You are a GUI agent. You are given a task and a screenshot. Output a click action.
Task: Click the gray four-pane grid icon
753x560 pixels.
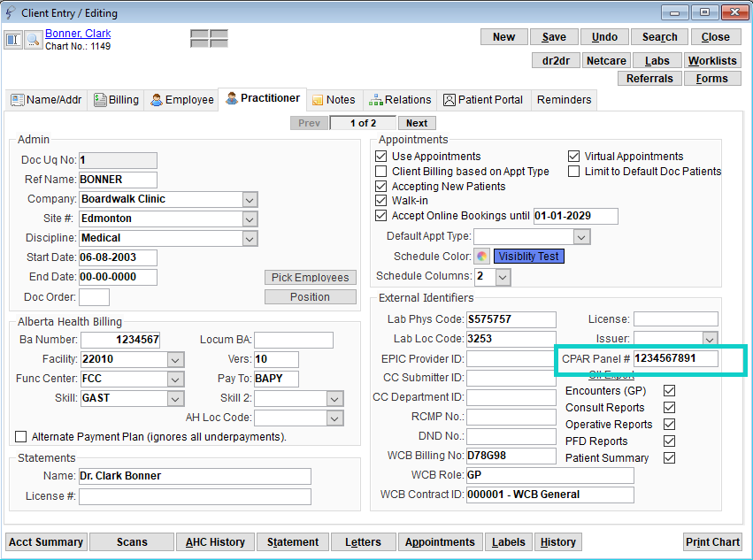[x=209, y=39]
